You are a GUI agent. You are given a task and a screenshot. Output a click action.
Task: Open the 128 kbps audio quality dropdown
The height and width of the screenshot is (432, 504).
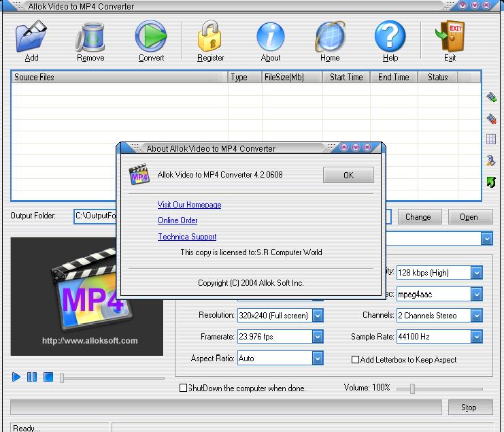(477, 273)
